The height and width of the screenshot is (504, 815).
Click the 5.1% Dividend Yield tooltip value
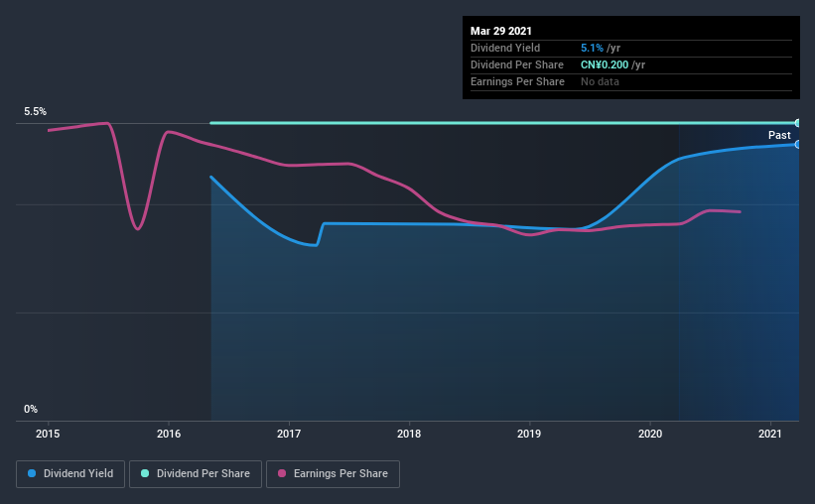click(x=592, y=48)
